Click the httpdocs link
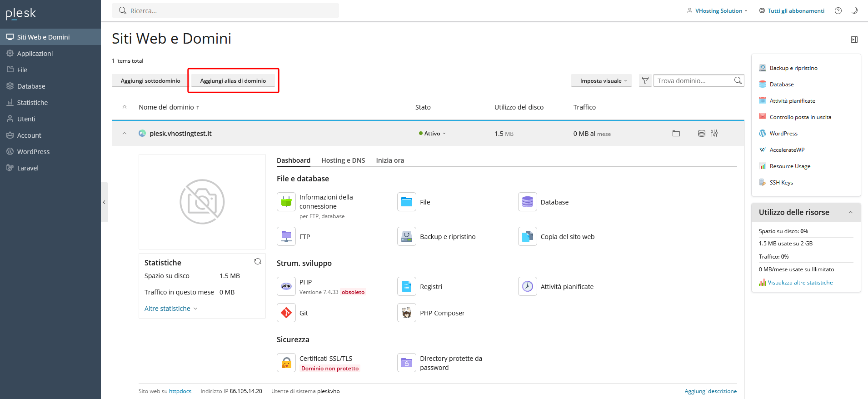This screenshot has width=868, height=399. coord(180,391)
